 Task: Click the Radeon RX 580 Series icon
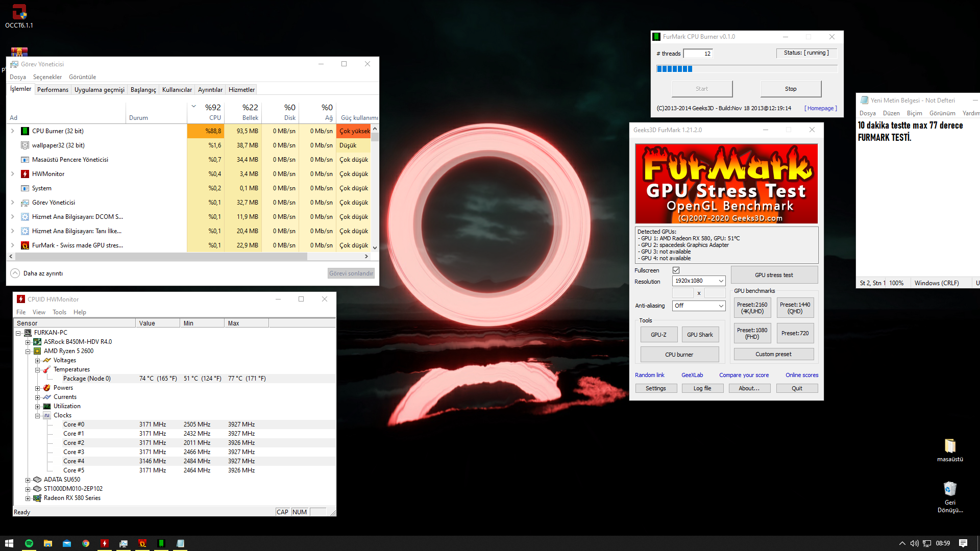37,498
